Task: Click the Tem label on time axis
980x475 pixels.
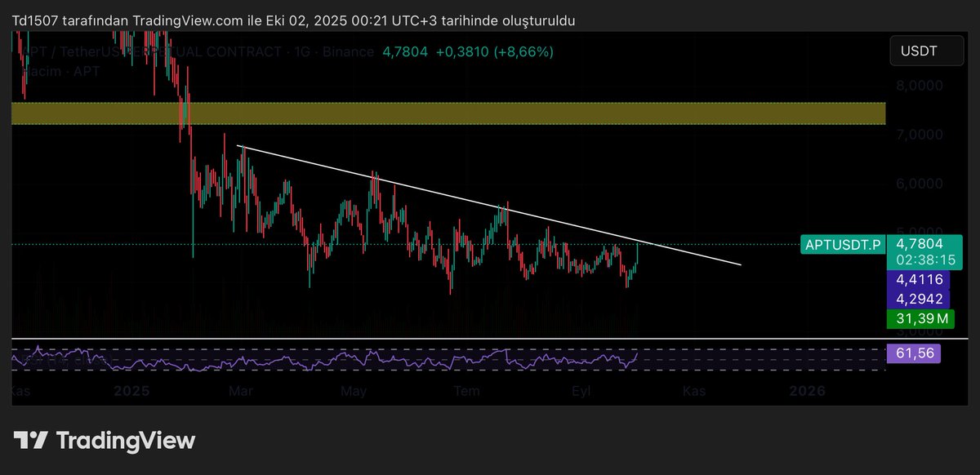Action: 466,391
